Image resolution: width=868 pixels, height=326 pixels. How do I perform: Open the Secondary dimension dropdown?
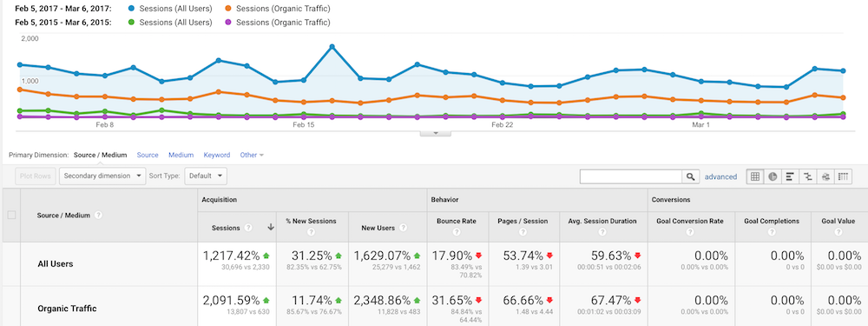click(102, 176)
